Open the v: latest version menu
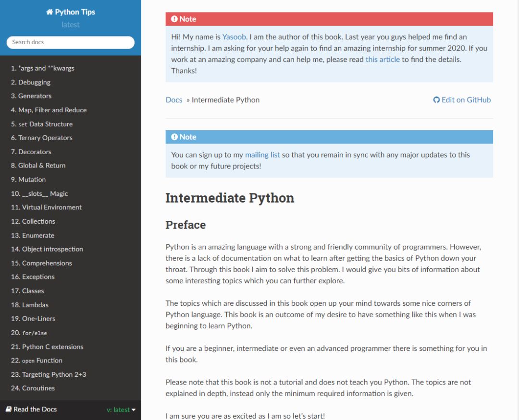Image resolution: width=519 pixels, height=420 pixels. tap(121, 410)
